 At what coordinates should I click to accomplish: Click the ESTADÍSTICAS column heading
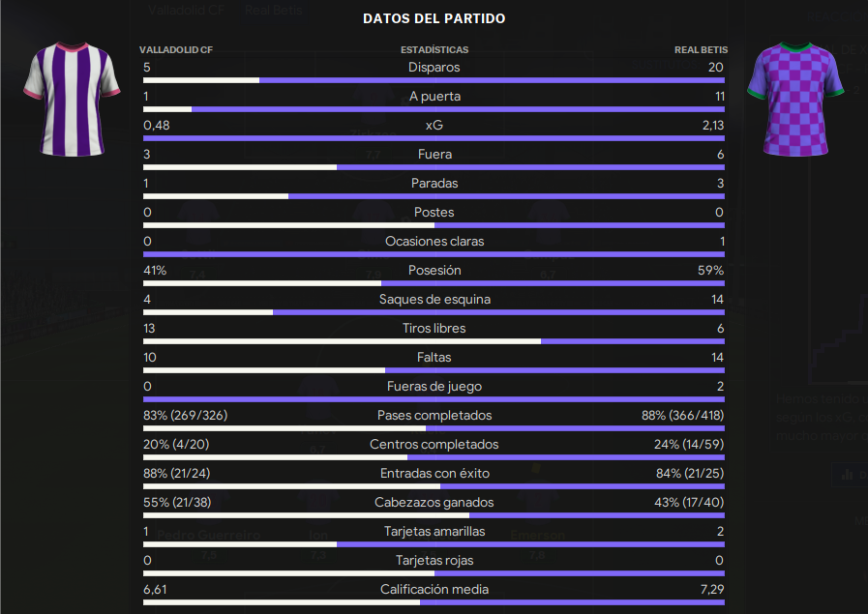434,49
